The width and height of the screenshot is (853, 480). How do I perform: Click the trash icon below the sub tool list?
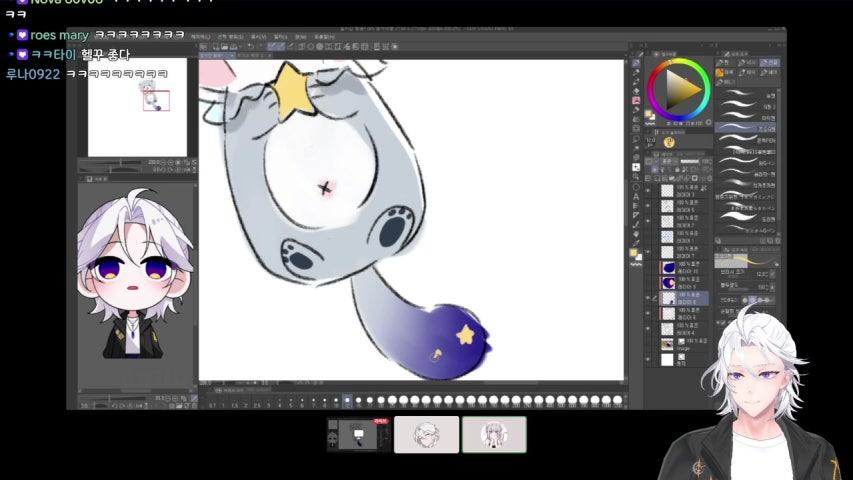(777, 241)
